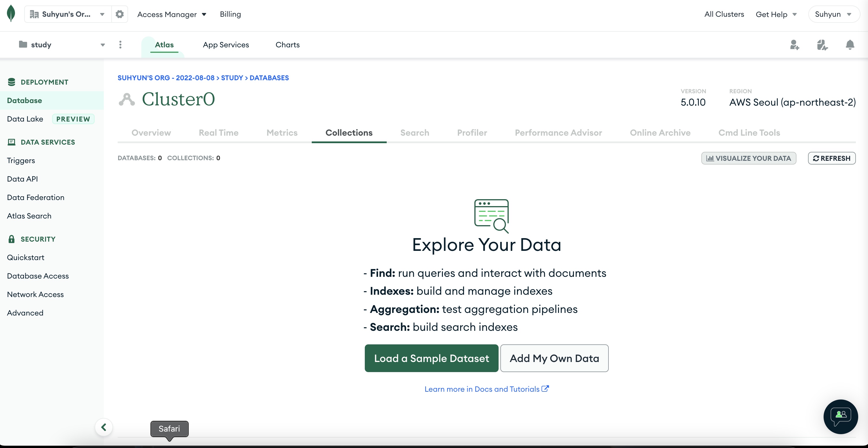Click the AWS Seoul region text
Screen dimensions: 868x448
[x=792, y=102]
